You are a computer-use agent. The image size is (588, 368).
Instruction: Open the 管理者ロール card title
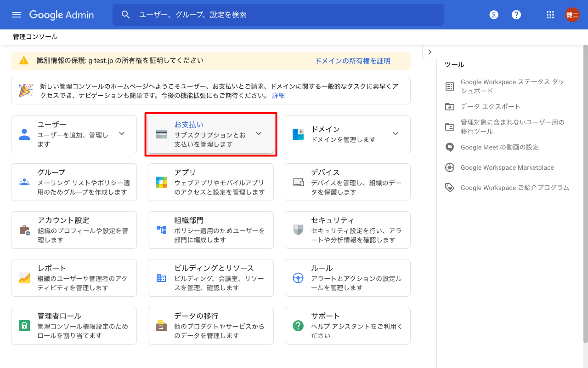(x=59, y=316)
